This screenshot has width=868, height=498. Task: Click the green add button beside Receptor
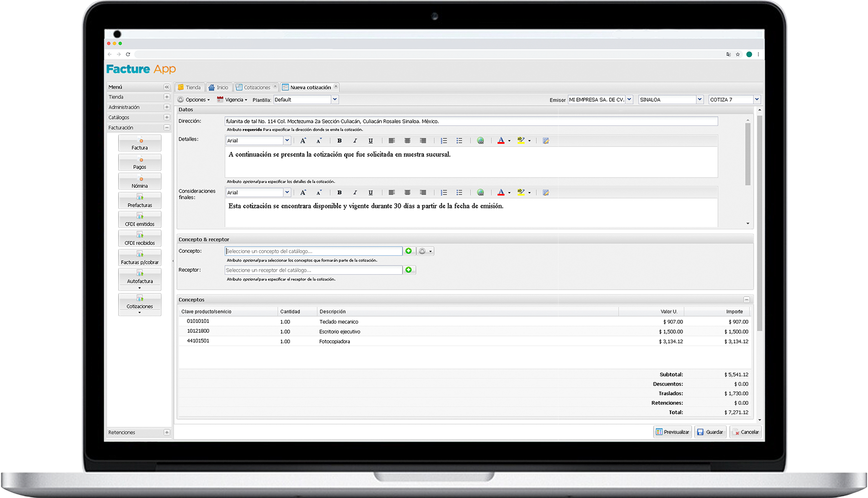pyautogui.click(x=409, y=270)
